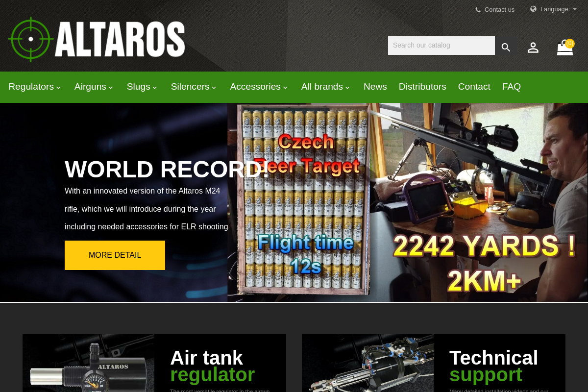Click the MORE DETAIL button
This screenshot has width=588, height=392.
point(115,255)
